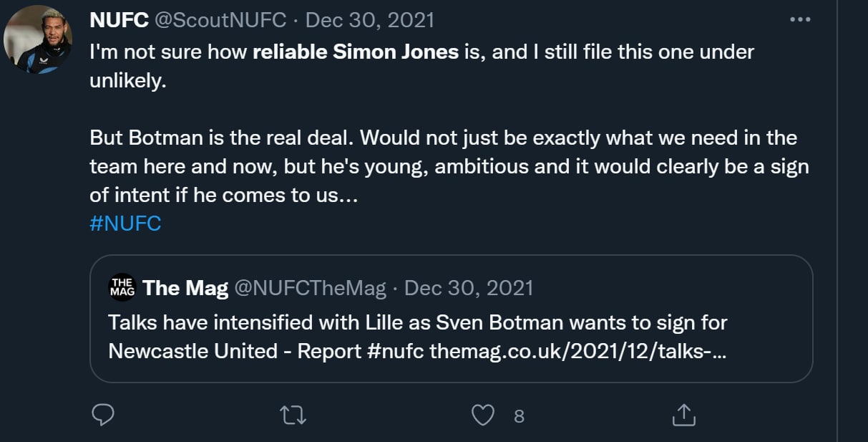The width and height of the screenshot is (868, 442).
Task: Click the 'But Botman is the real deal' paragraph
Action: tap(443, 165)
